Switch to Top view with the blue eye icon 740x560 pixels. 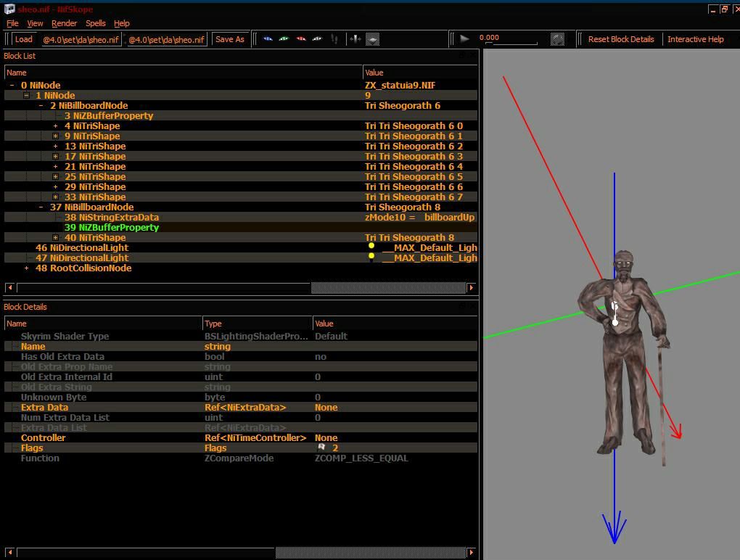coord(268,39)
